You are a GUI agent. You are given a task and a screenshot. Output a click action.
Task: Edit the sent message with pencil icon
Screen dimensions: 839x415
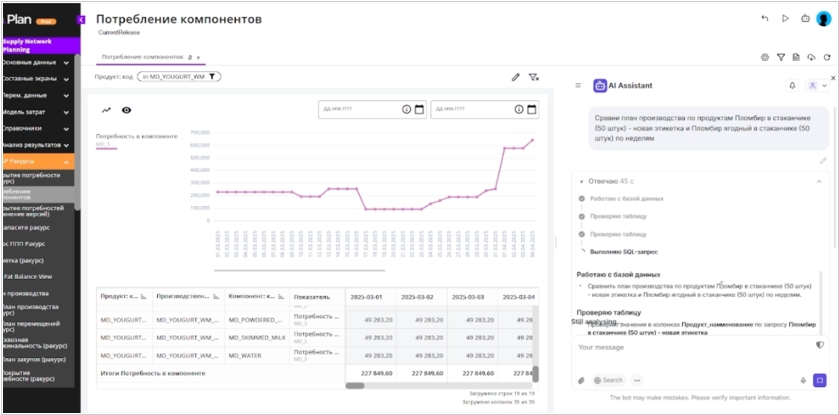tap(823, 160)
